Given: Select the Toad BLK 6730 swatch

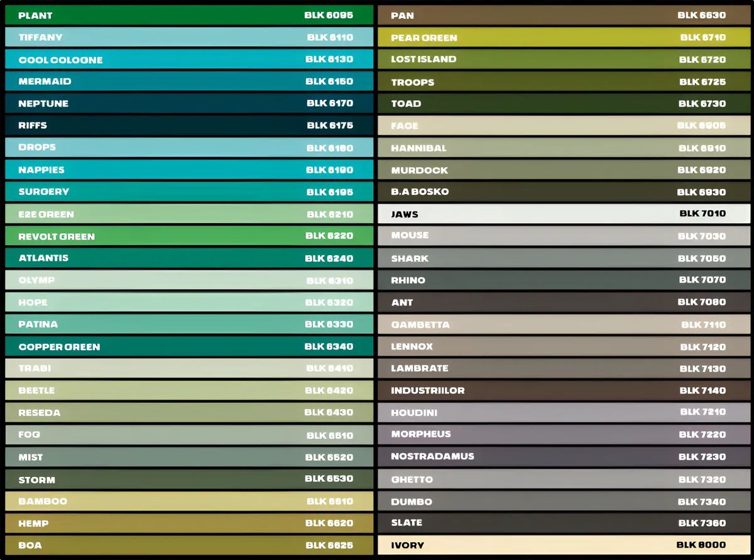Looking at the screenshot, I should (564, 103).
